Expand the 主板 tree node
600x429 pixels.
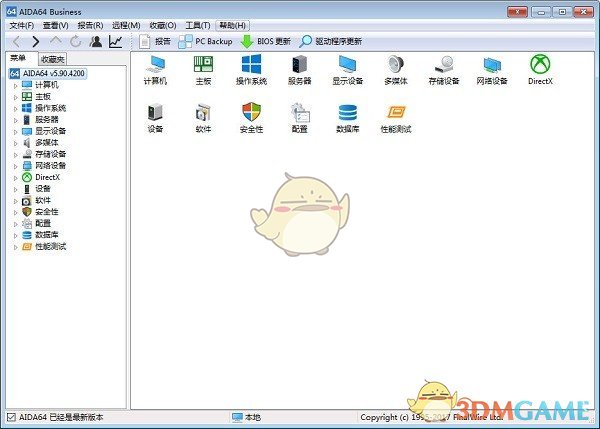pos(16,97)
